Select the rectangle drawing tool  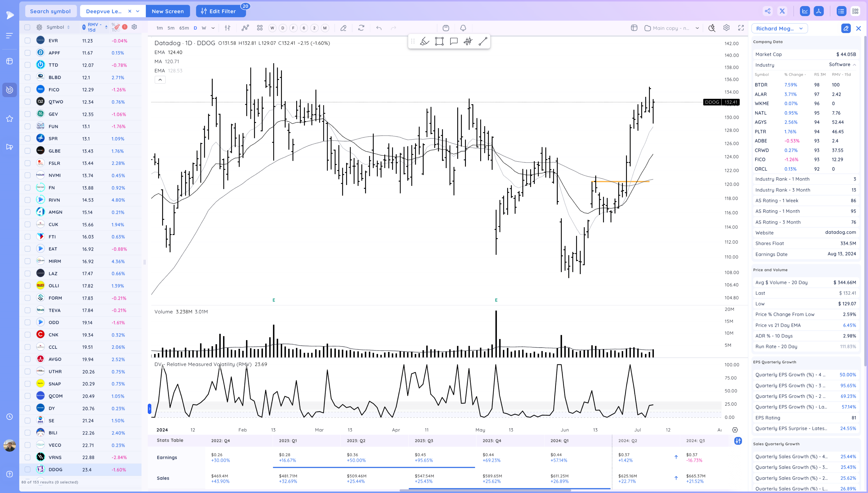439,42
